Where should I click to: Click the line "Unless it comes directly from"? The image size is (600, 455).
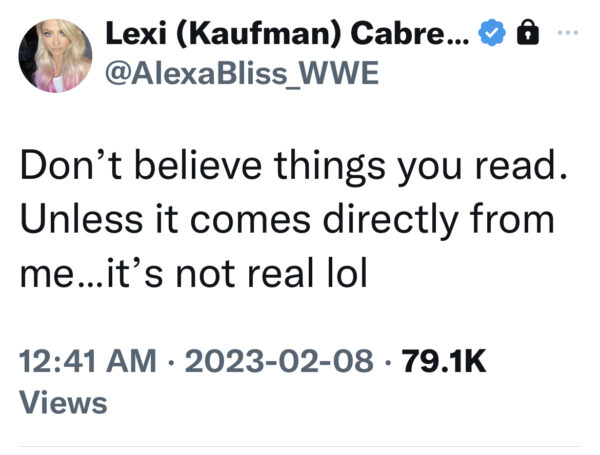coord(287,220)
